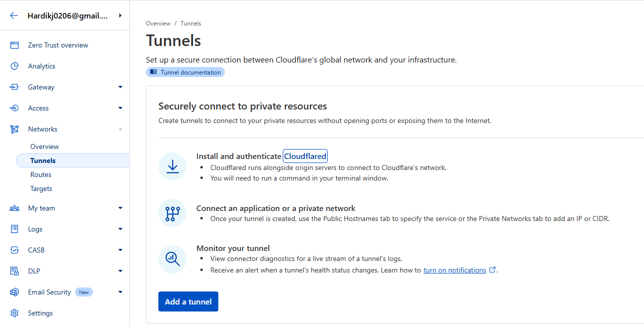Click the Access sidebar icon
Image resolution: width=644 pixels, height=327 pixels.
click(14, 108)
